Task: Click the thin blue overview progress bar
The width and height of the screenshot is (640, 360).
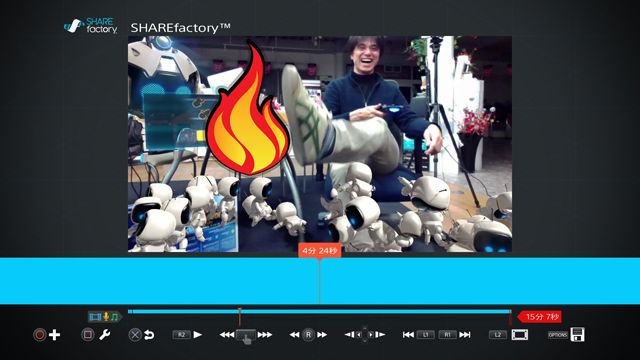Action: [x=319, y=311]
